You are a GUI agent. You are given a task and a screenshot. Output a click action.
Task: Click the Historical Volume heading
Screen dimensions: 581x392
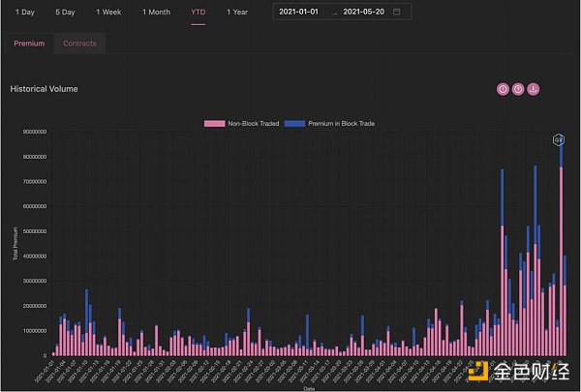point(45,89)
